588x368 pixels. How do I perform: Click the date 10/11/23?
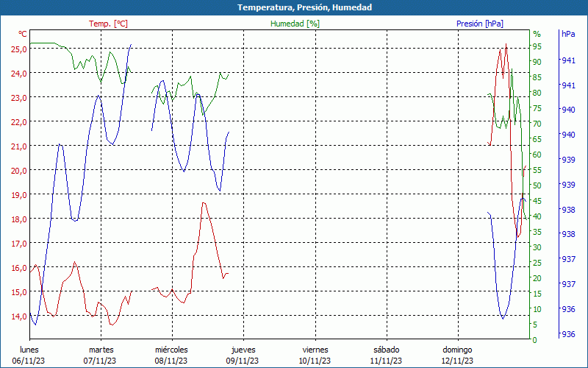point(315,361)
